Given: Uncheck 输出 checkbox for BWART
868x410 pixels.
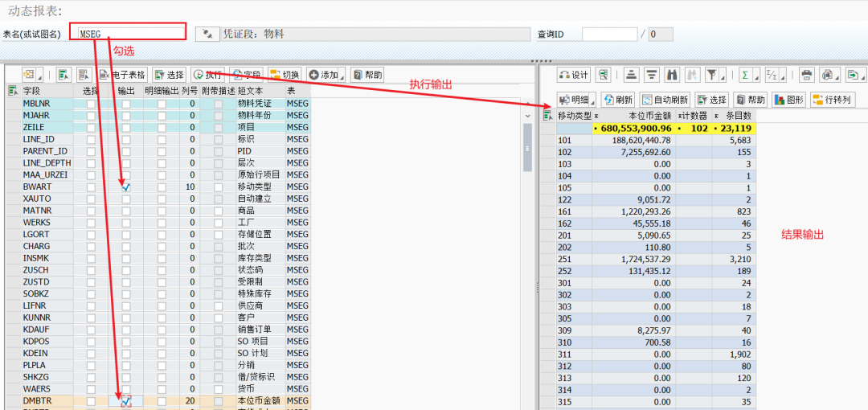Looking at the screenshot, I should point(126,187).
